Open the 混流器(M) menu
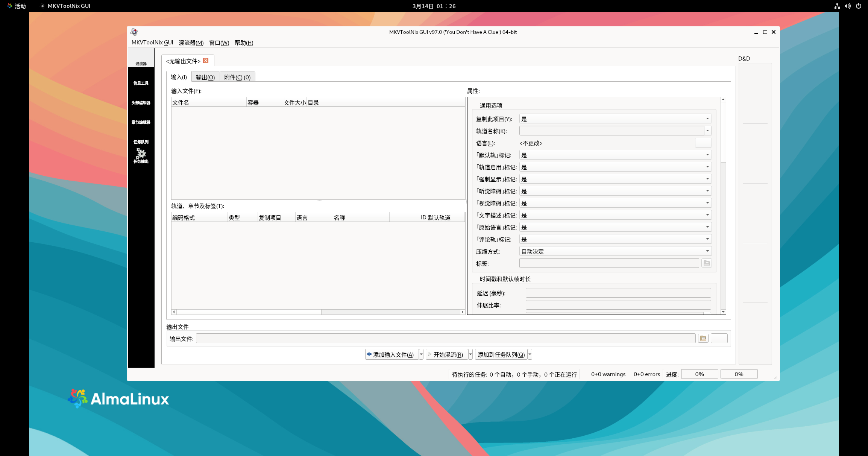This screenshot has width=868, height=456. pyautogui.click(x=191, y=43)
